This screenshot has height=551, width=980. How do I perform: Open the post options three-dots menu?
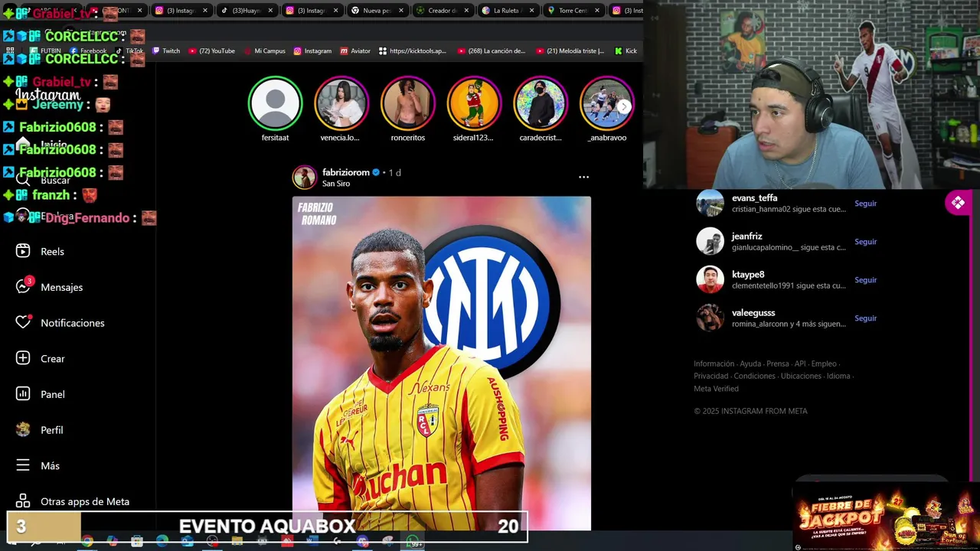coord(583,177)
